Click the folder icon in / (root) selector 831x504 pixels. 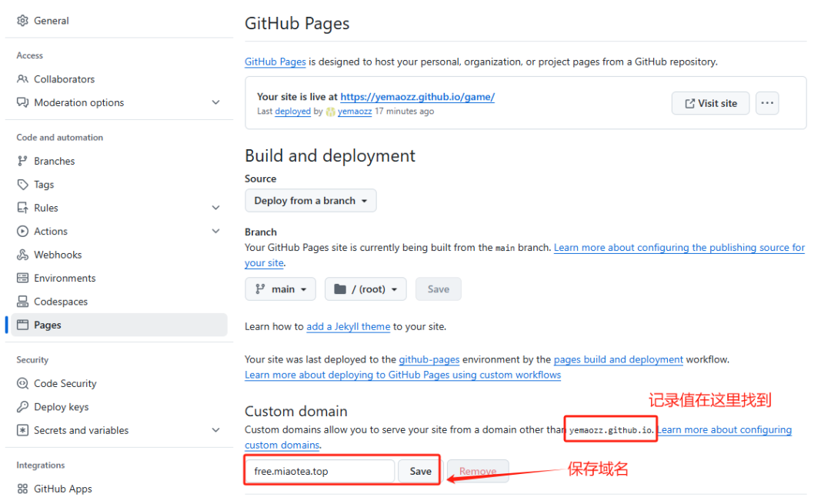click(340, 289)
